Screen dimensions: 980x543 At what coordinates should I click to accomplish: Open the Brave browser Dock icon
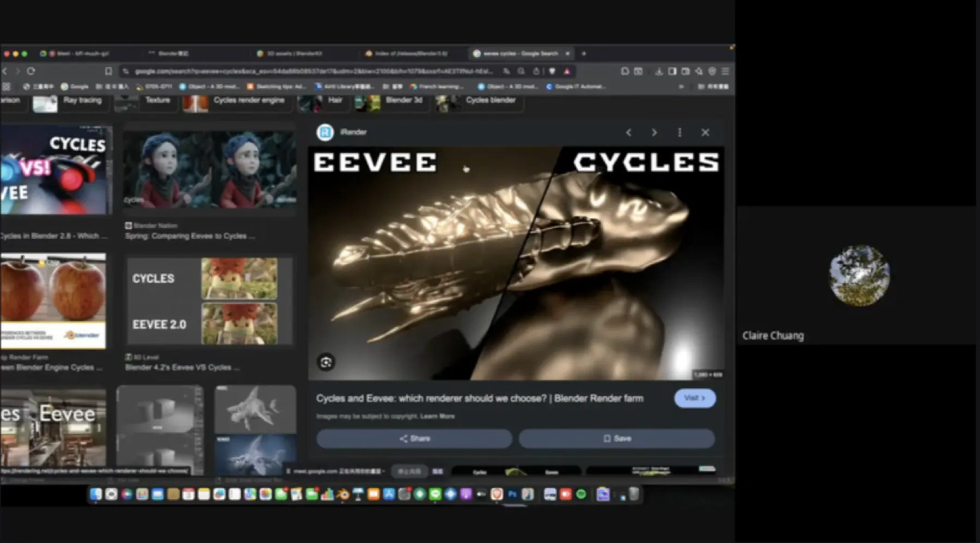497,494
